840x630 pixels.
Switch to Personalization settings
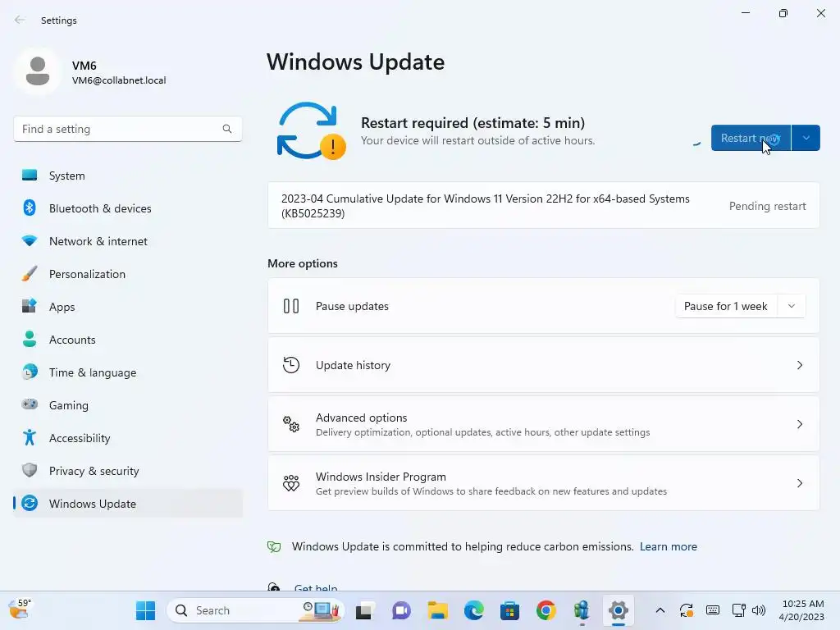[128, 274]
